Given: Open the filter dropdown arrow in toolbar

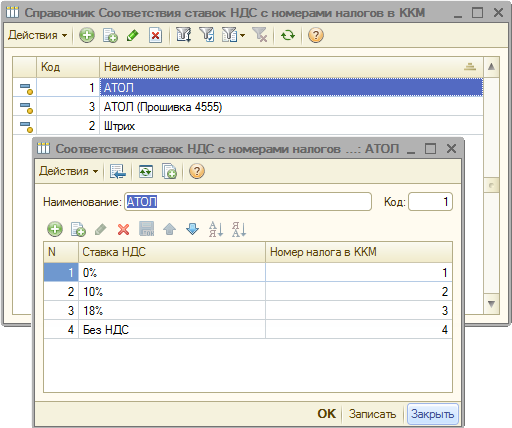Looking at the screenshot, I should [242, 35].
